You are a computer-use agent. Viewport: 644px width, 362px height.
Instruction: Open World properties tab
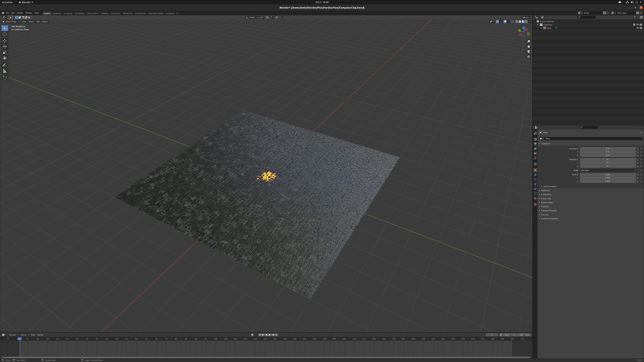coord(535,158)
